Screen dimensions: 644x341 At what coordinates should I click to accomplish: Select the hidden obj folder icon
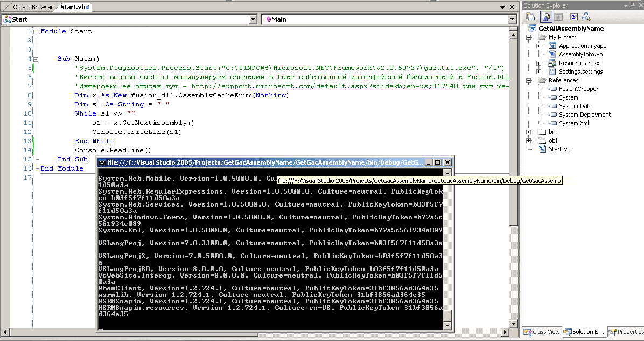(542, 140)
